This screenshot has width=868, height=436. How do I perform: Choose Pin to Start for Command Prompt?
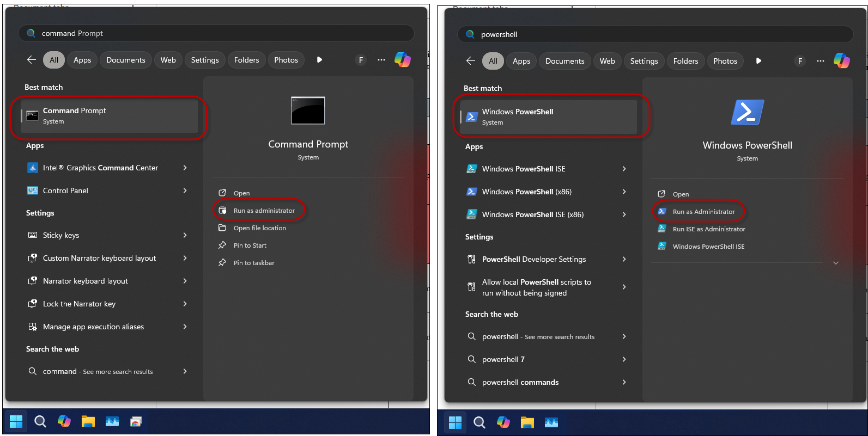(250, 245)
